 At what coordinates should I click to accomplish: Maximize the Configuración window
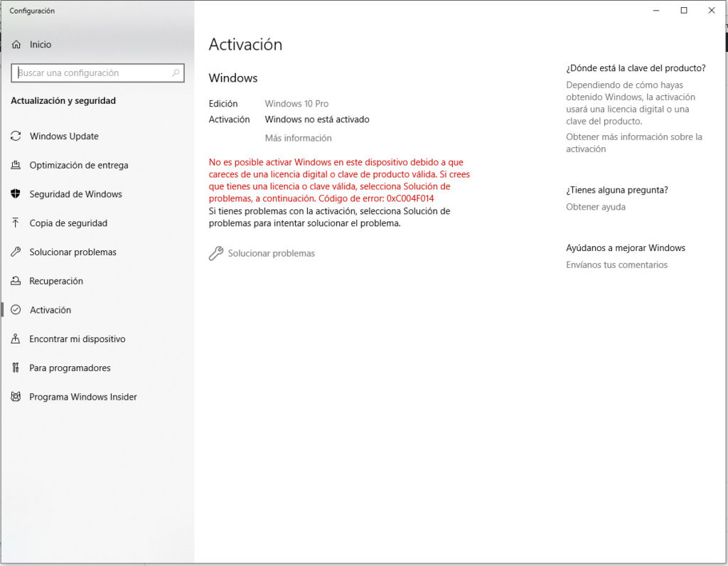684,10
